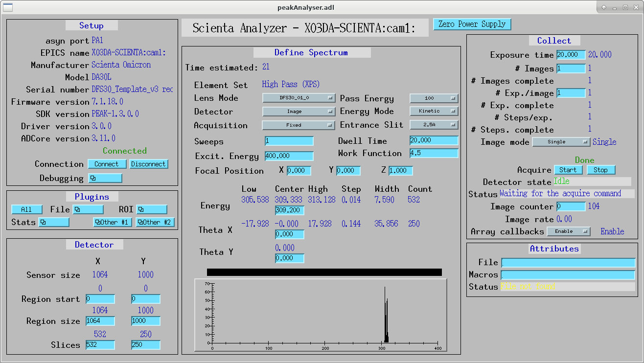644x363 pixels.
Task: Click the 'Waiting for the acquire command' status
Action: point(560,194)
